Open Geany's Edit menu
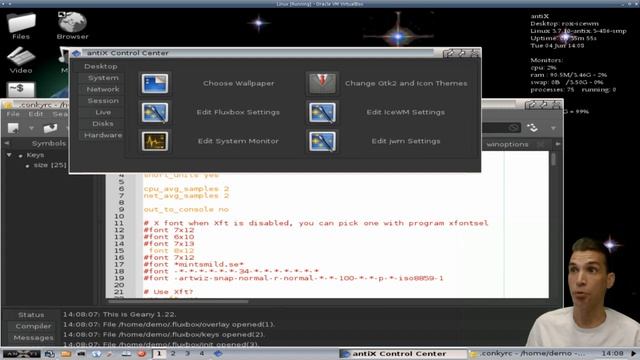The width and height of the screenshot is (640, 360). [x=36, y=114]
